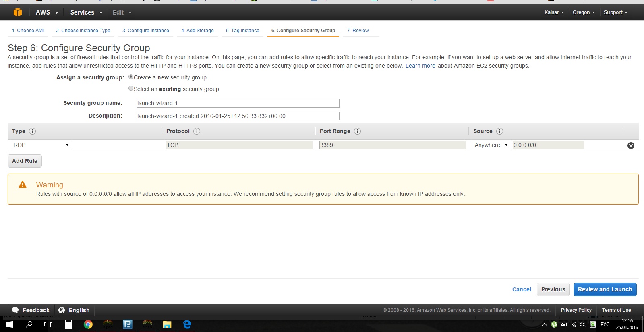This screenshot has height=332, width=644.
Task: Go to step 5 Tag Instance
Action: coord(242,31)
